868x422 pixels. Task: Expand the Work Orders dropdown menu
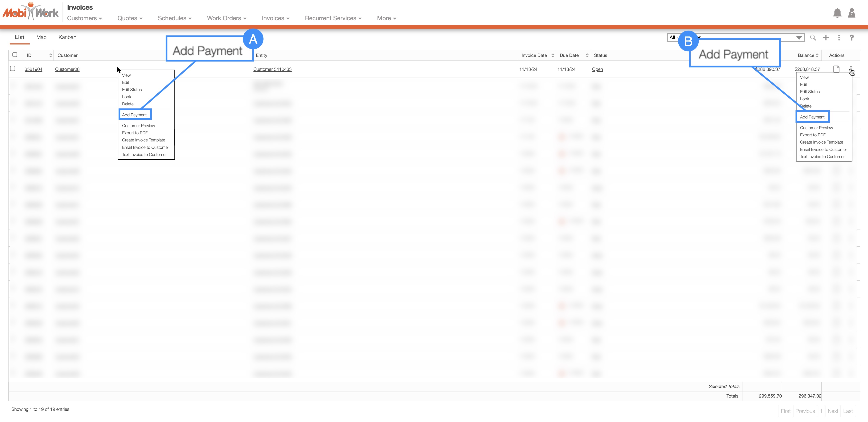[226, 18]
